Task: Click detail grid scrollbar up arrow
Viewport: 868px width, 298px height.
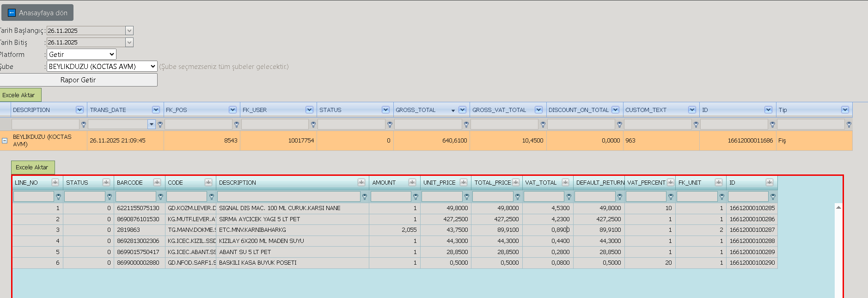Action: point(838,207)
